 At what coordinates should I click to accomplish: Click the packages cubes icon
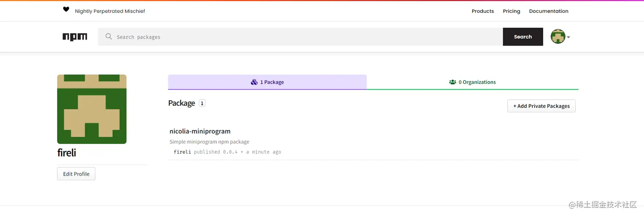point(254,82)
